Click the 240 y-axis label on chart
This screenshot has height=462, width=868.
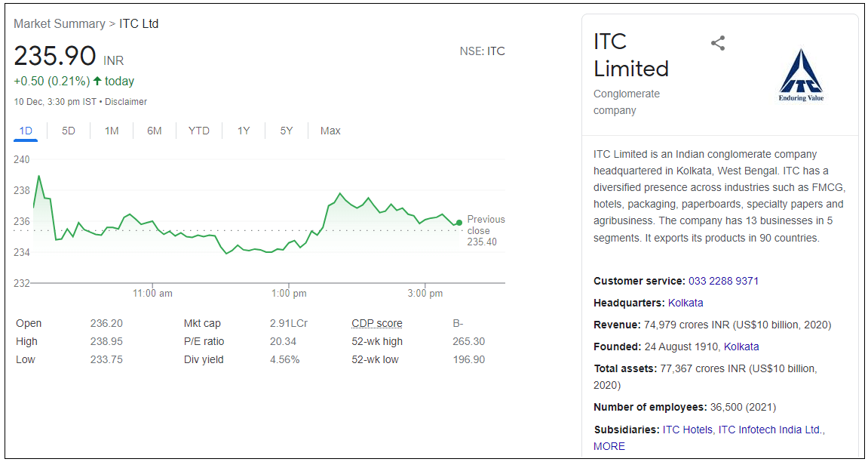click(22, 159)
